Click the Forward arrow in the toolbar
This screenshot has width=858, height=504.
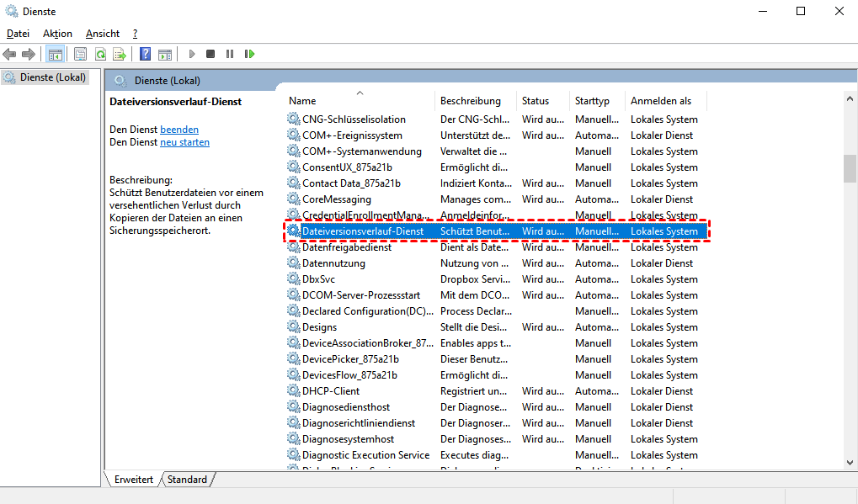[29, 54]
